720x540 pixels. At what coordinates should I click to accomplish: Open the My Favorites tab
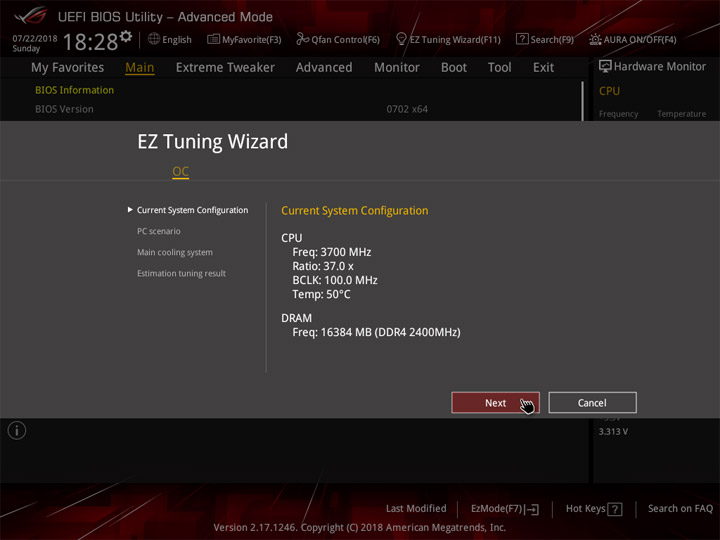coord(68,68)
